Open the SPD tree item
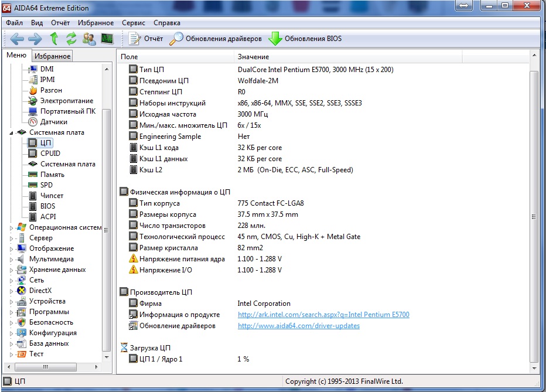 coord(46,185)
